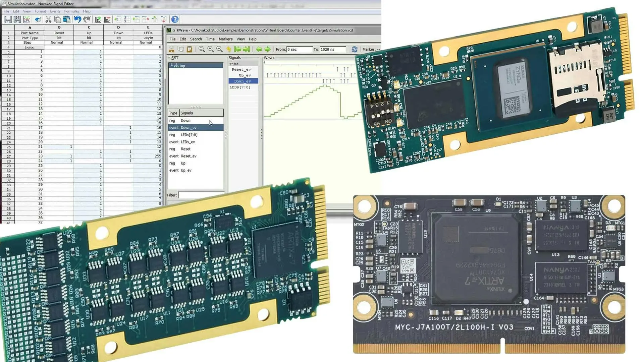This screenshot has height=362, width=644.
Task: Jump to start with green go-to-start arrow
Action: click(x=237, y=49)
